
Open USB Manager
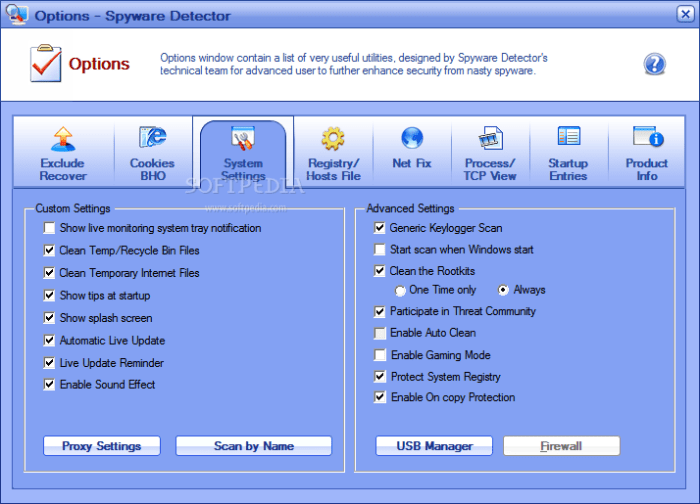pos(434,446)
